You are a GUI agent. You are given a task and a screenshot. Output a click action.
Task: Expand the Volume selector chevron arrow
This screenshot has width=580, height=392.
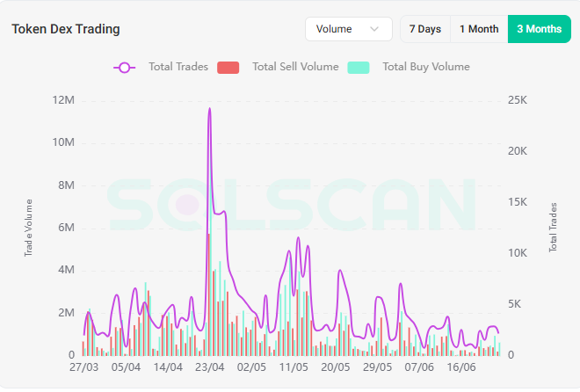coord(376,29)
